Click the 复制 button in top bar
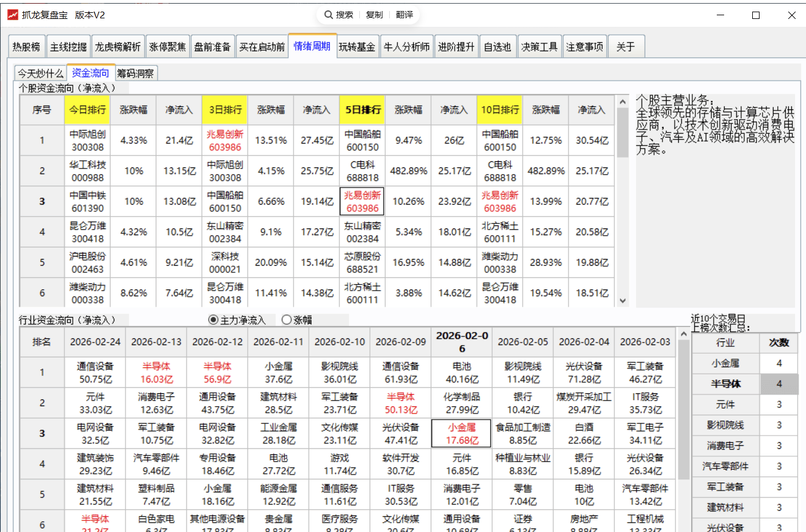The image size is (806, 532). pyautogui.click(x=375, y=15)
